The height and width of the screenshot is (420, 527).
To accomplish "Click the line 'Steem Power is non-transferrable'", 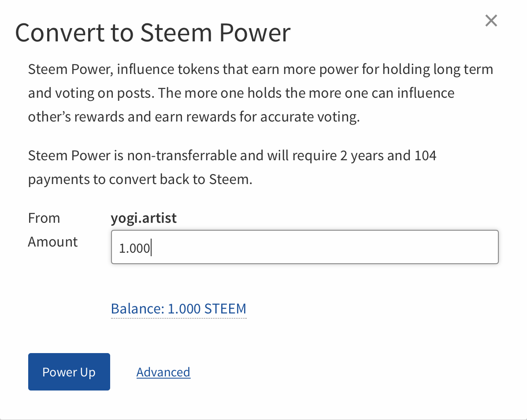I will point(232,155).
